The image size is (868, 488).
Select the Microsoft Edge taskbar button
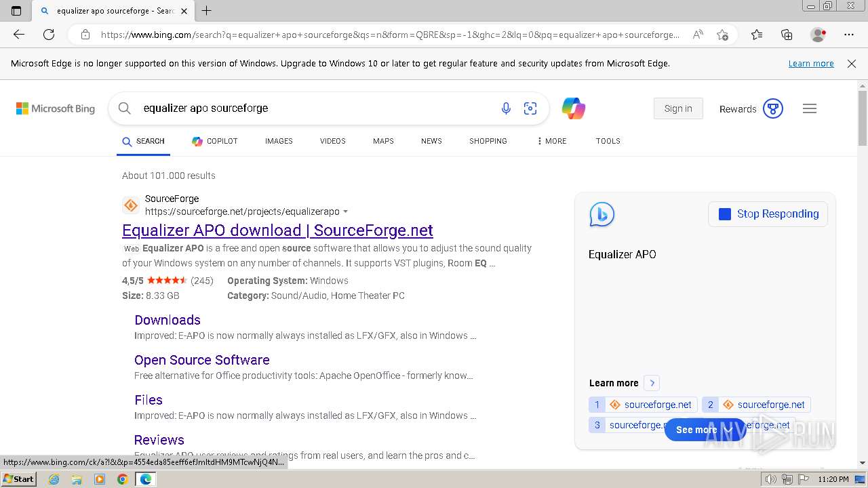coord(146,479)
